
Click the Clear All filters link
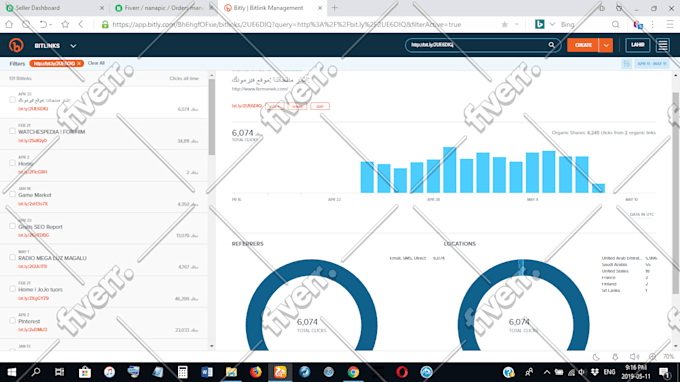[96, 63]
